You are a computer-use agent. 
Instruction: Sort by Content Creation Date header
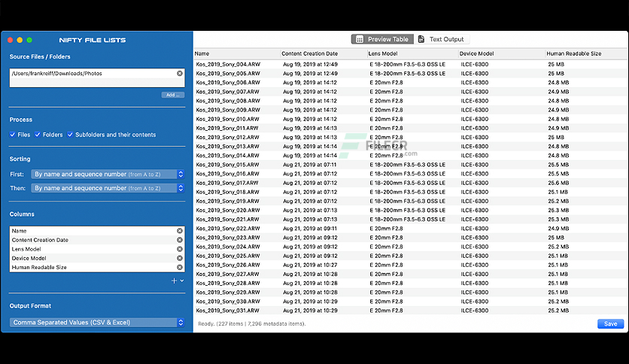pos(324,53)
